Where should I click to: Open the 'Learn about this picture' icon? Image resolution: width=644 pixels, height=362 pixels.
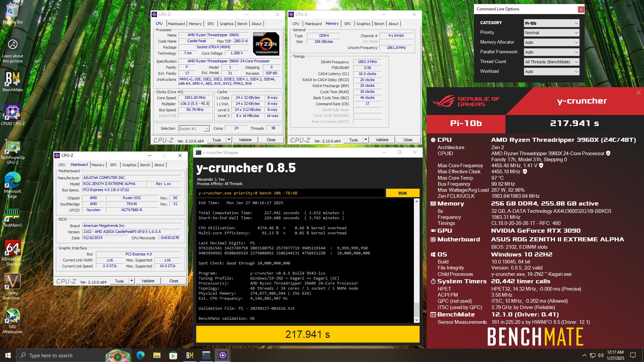(13, 50)
